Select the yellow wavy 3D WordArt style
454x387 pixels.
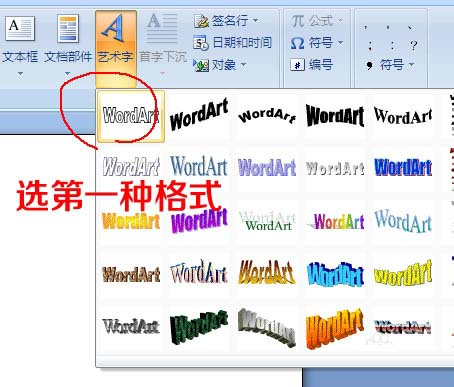403,274
